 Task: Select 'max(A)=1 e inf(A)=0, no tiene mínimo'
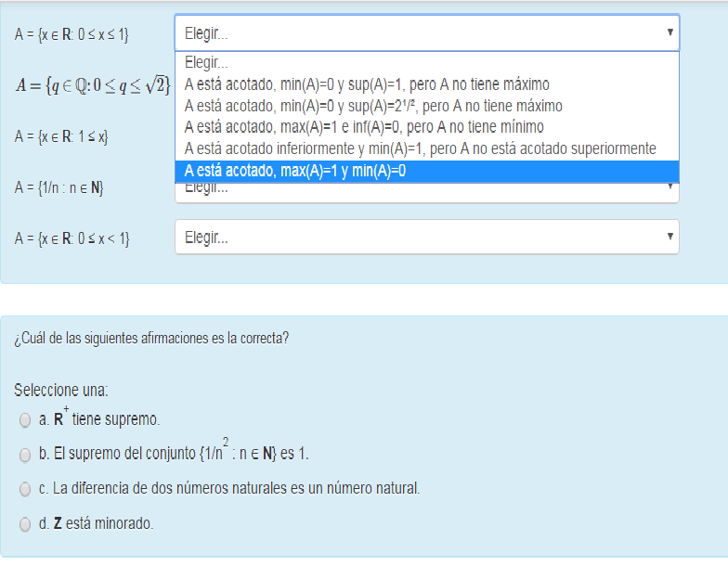(x=364, y=127)
